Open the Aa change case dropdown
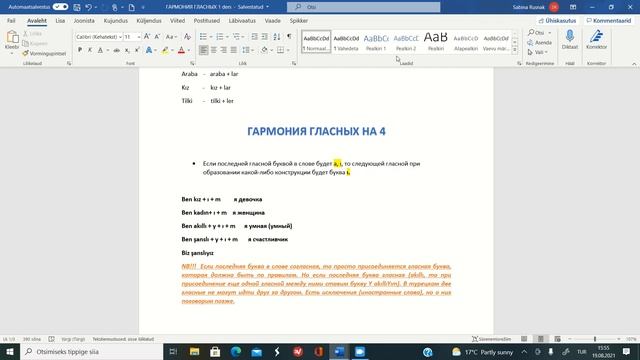 [171, 37]
